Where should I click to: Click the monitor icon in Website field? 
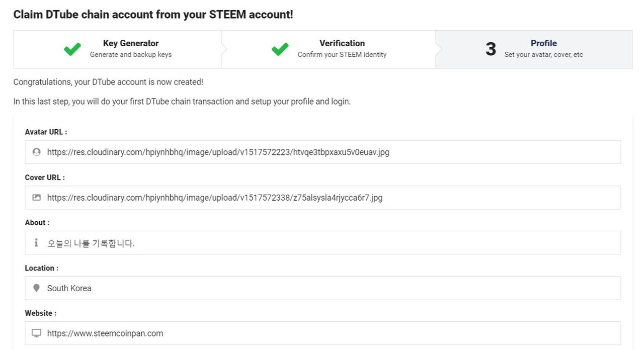coord(36,333)
